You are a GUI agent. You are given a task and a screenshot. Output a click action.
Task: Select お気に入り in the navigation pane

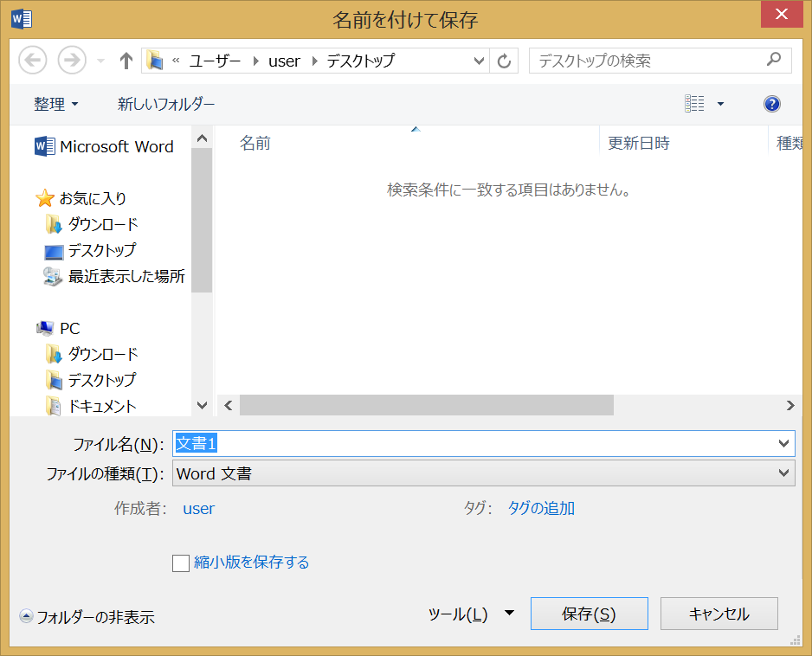pos(81,198)
